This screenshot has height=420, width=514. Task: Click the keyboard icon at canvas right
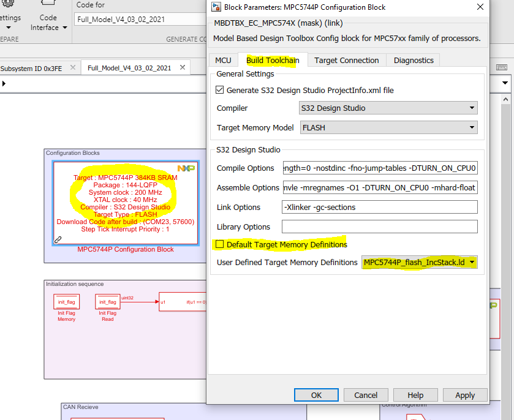click(502, 67)
